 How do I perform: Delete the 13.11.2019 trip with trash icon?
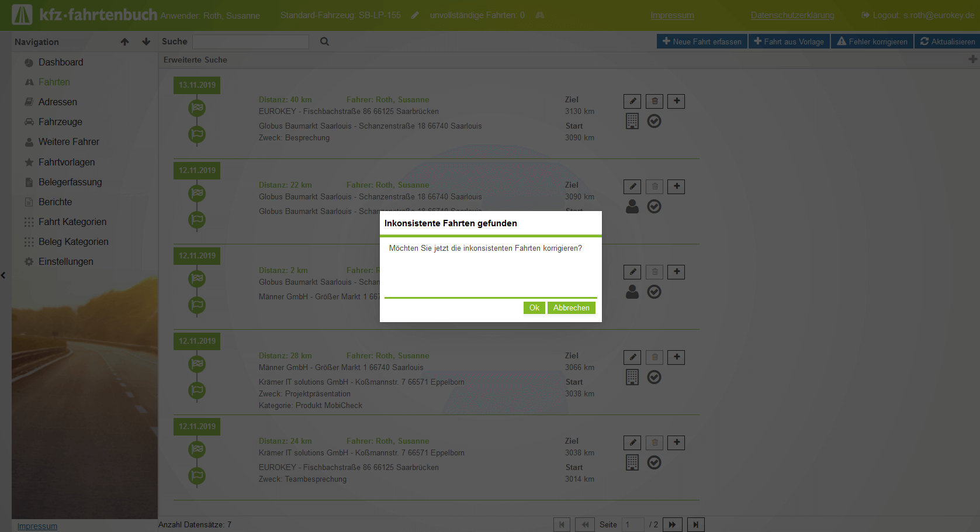(655, 101)
